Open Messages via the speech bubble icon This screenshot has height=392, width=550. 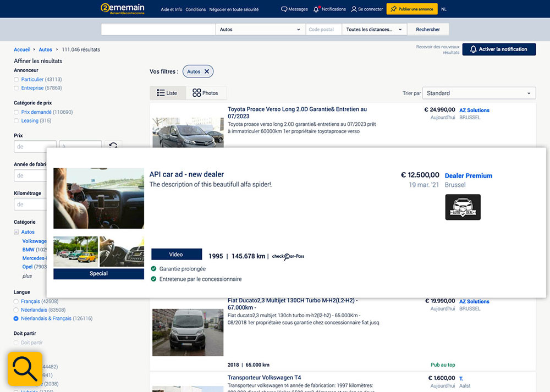284,9
